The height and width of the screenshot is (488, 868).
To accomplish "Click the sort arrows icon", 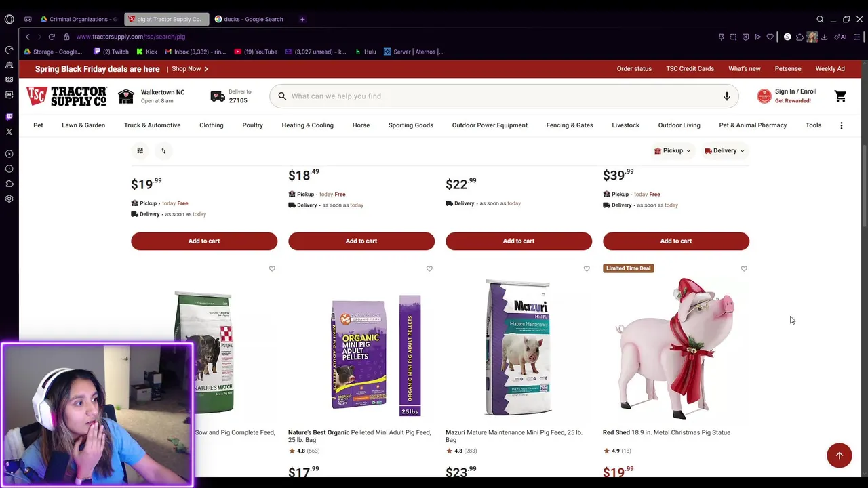I will pyautogui.click(x=163, y=150).
